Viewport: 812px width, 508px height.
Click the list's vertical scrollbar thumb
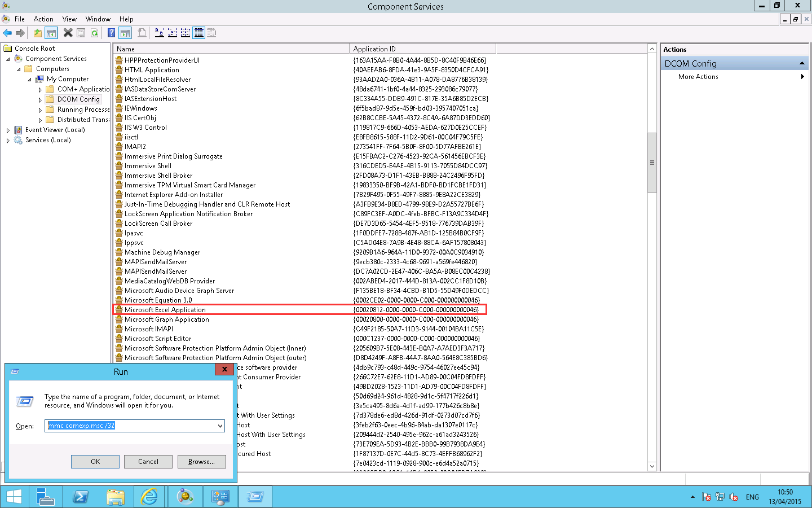652,163
